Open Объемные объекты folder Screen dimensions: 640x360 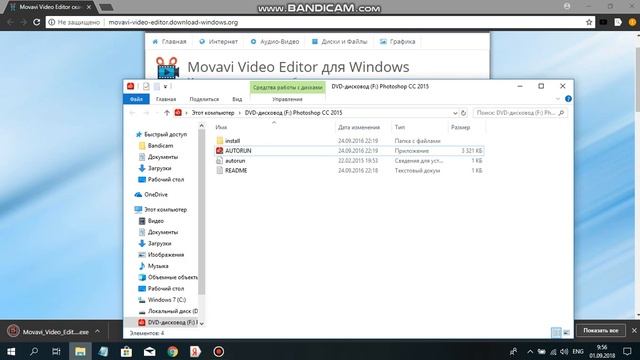pyautogui.click(x=172, y=277)
